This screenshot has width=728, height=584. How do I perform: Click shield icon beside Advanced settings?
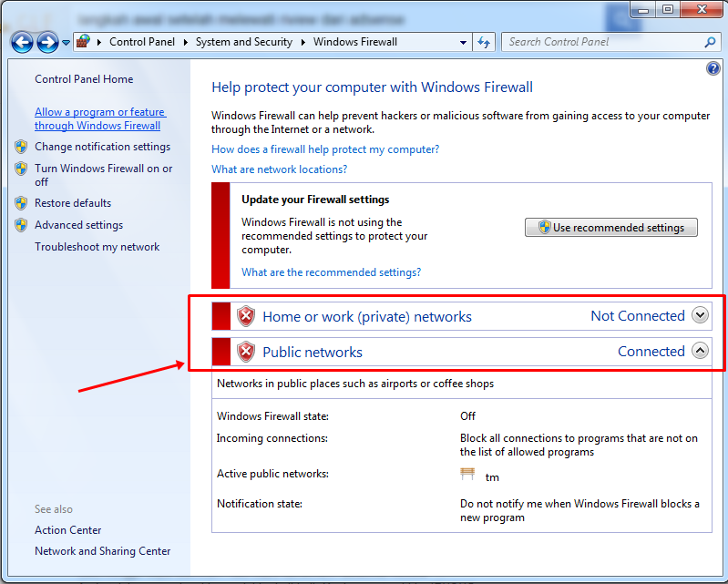21,225
